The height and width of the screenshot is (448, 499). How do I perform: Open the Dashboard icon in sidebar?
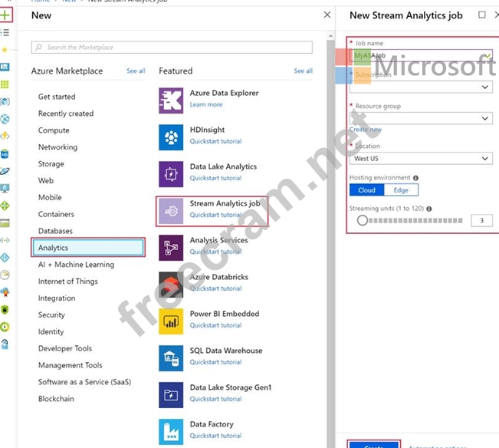point(5,67)
